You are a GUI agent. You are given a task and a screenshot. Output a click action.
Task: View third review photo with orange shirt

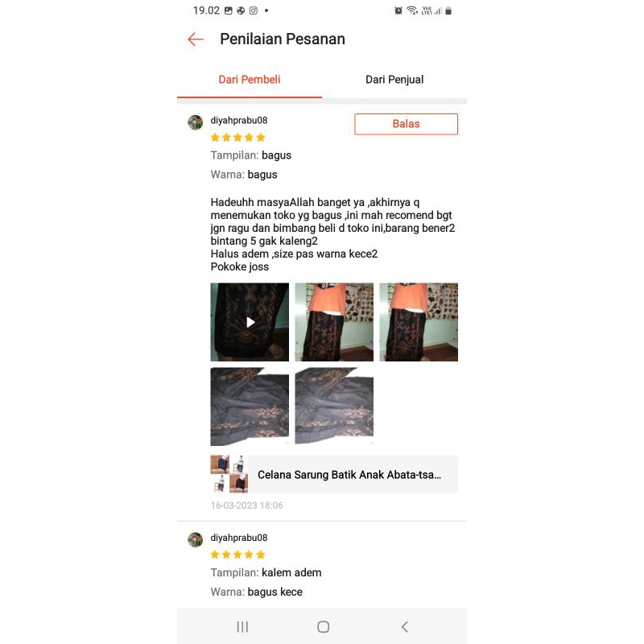click(x=419, y=322)
